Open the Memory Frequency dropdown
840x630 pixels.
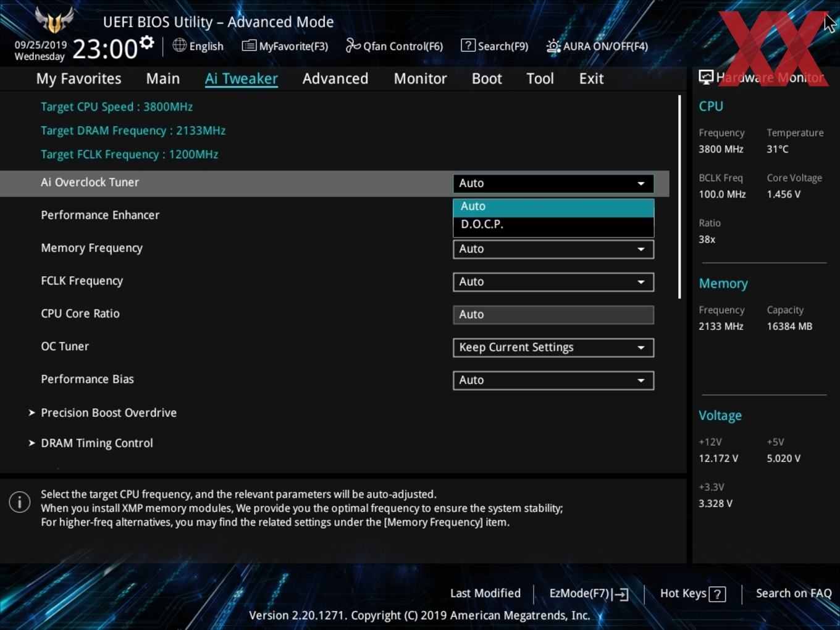pos(553,249)
